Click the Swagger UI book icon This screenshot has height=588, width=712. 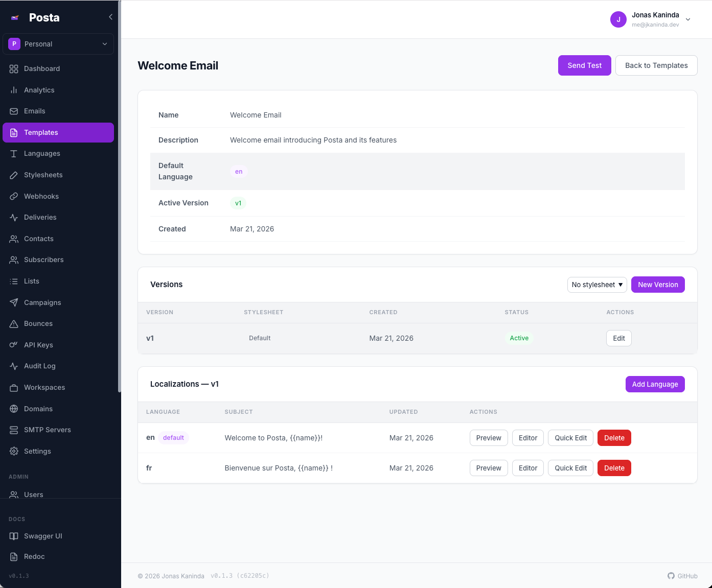pyautogui.click(x=14, y=536)
